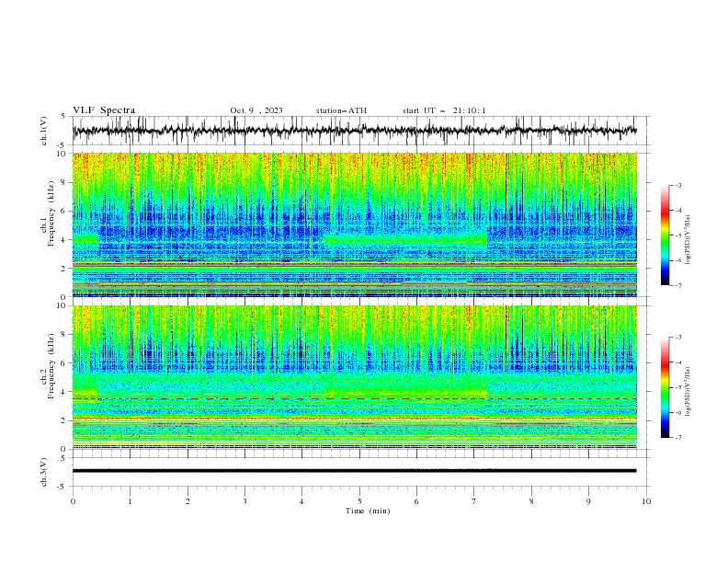Click the 'Time (min)' axis label
This screenshot has height=563, width=728.
(x=368, y=511)
